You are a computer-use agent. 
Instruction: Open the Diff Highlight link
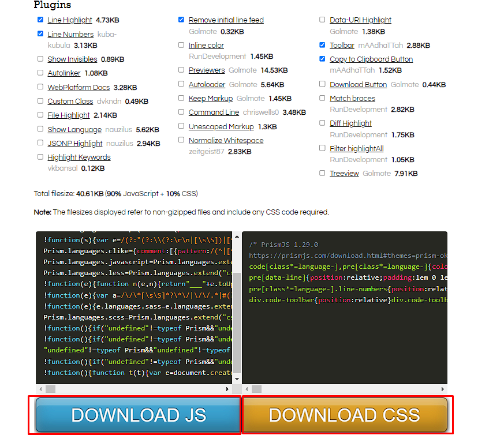350,123
